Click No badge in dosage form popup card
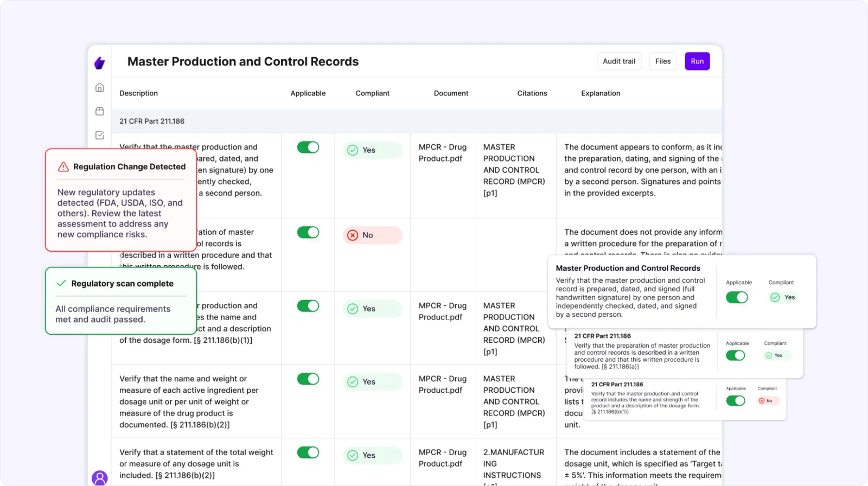The image size is (868, 486). coord(769,401)
